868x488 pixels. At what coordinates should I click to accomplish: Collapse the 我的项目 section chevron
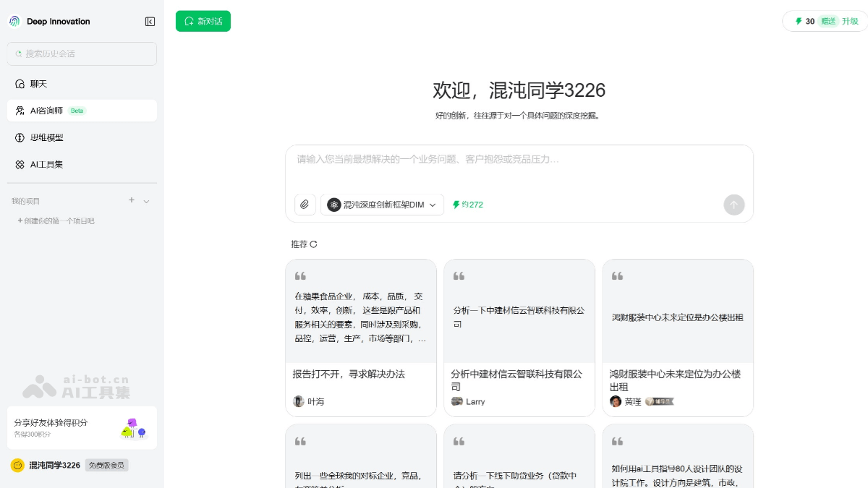click(x=146, y=201)
